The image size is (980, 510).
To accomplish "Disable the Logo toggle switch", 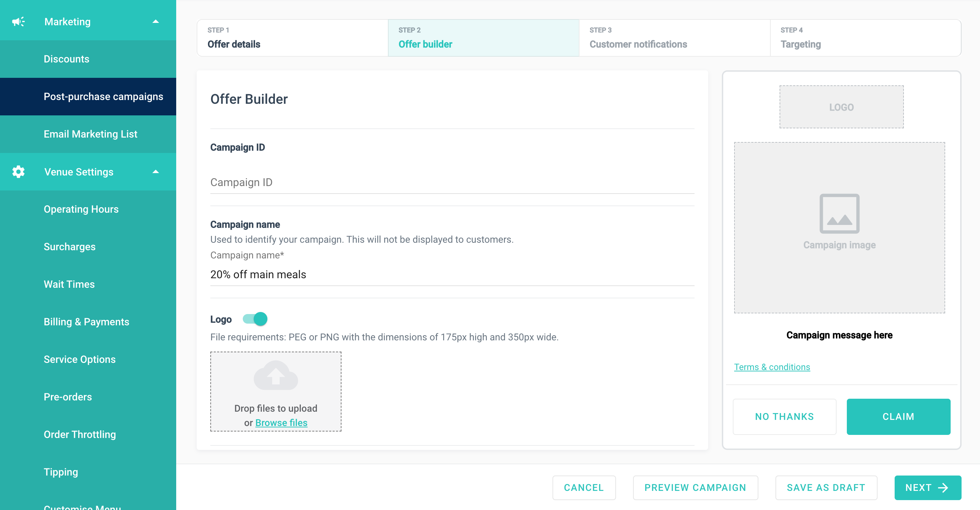I will point(255,319).
